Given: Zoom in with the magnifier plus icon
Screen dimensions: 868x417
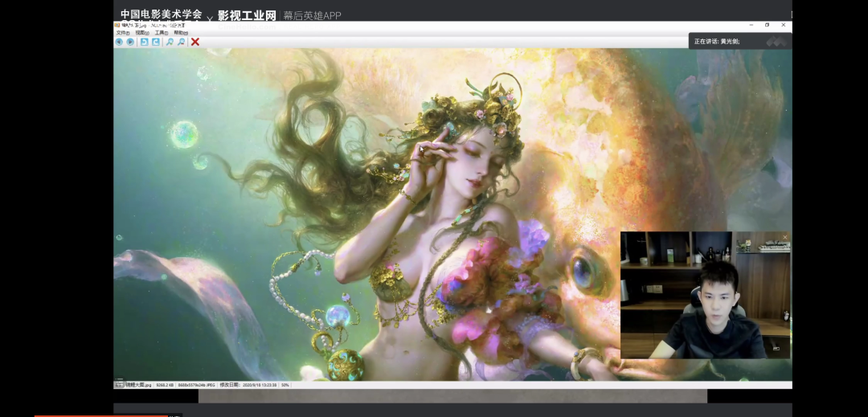Looking at the screenshot, I should 170,42.
